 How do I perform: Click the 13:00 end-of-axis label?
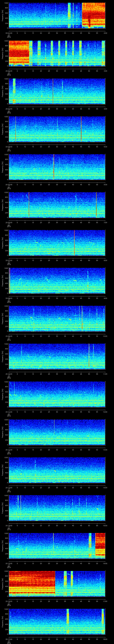point(105,450)
